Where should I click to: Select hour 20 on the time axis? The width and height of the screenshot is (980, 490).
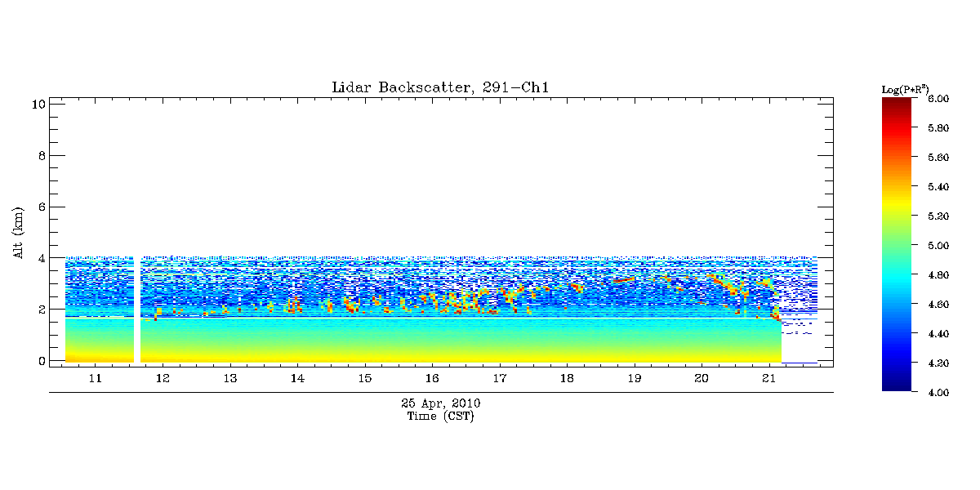coord(702,378)
